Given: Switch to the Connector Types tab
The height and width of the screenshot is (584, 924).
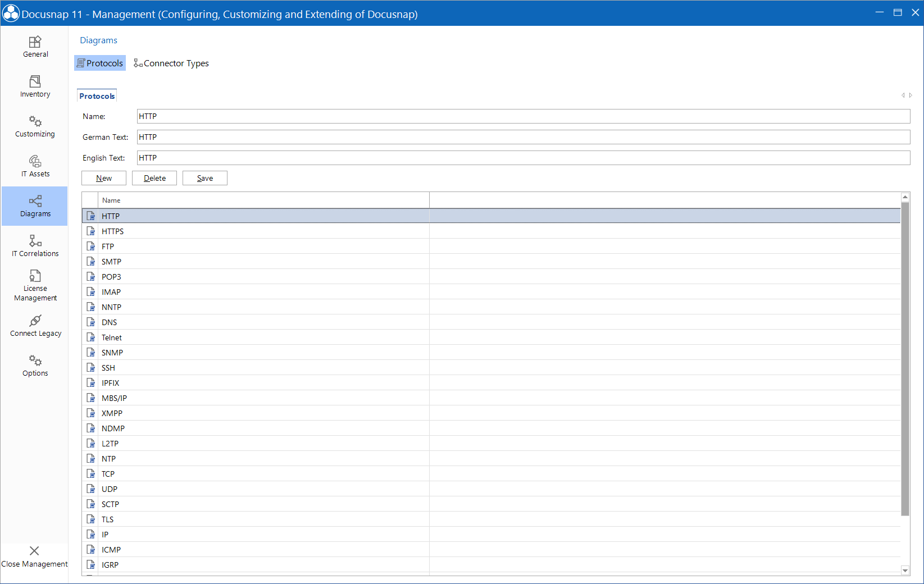Looking at the screenshot, I should point(171,63).
